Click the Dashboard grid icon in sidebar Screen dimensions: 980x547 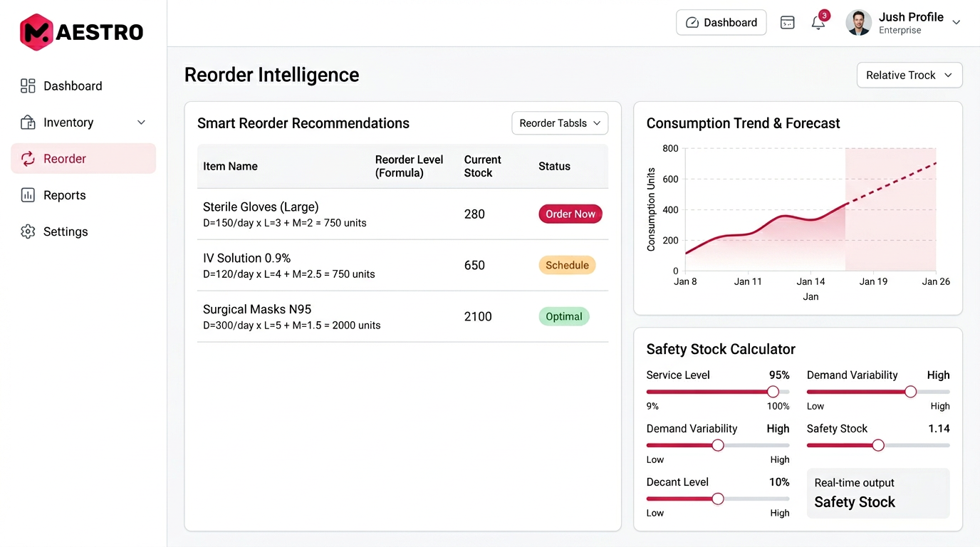point(28,86)
